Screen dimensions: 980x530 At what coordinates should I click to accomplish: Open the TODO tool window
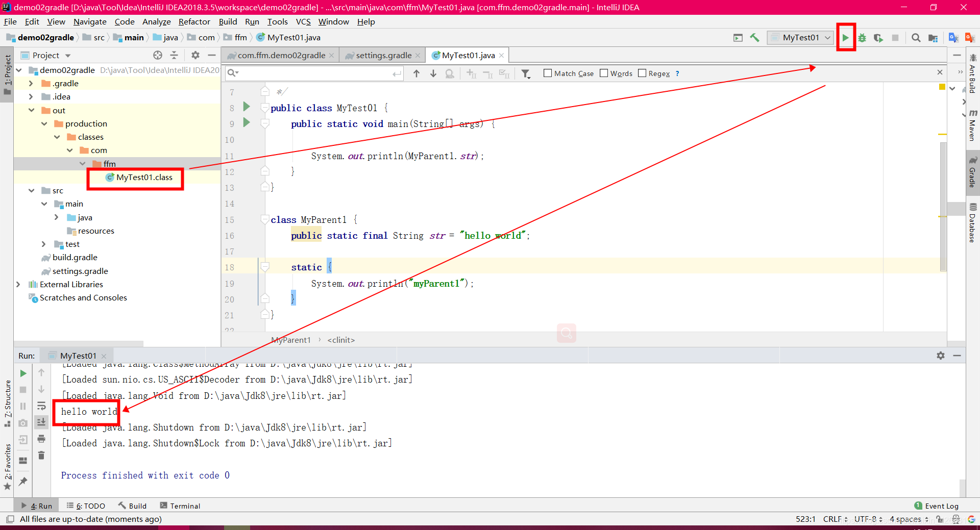click(86, 506)
